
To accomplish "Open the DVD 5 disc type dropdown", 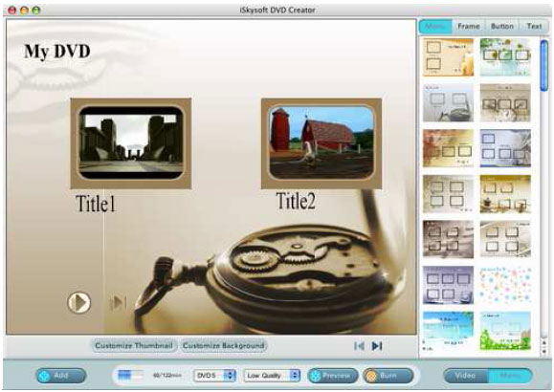I will click(x=214, y=376).
